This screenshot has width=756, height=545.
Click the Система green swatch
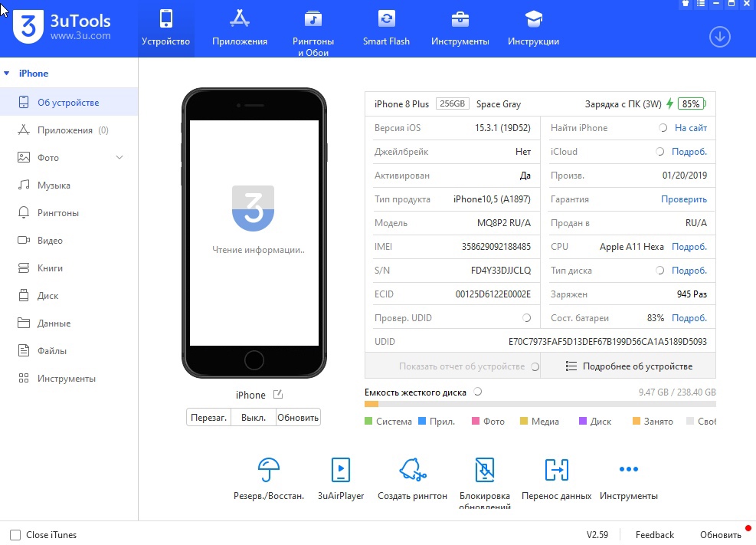point(369,421)
